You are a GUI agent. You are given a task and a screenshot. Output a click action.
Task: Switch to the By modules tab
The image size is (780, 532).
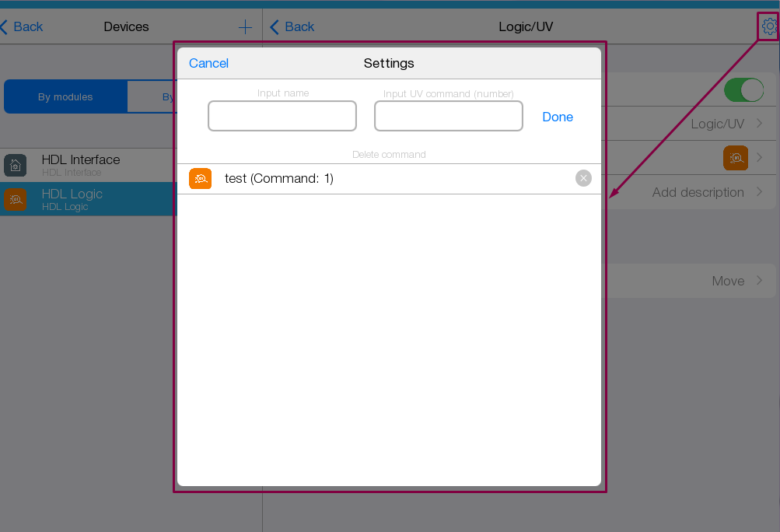click(65, 97)
